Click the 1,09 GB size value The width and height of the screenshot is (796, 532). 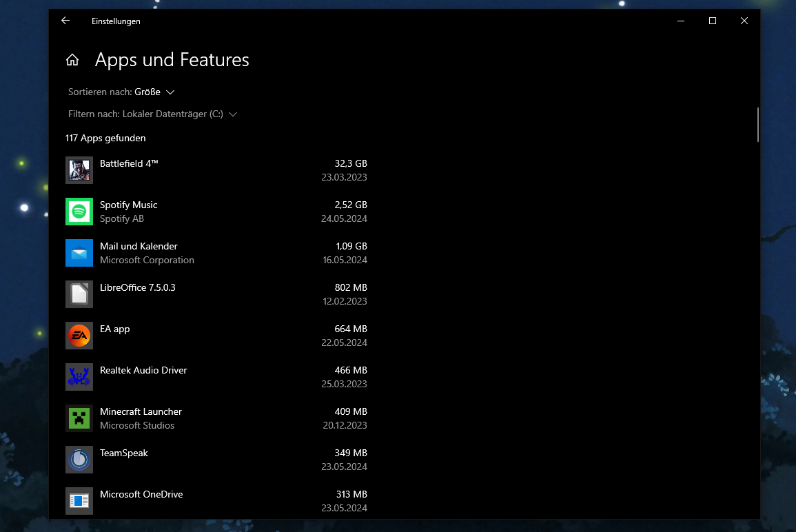click(351, 246)
